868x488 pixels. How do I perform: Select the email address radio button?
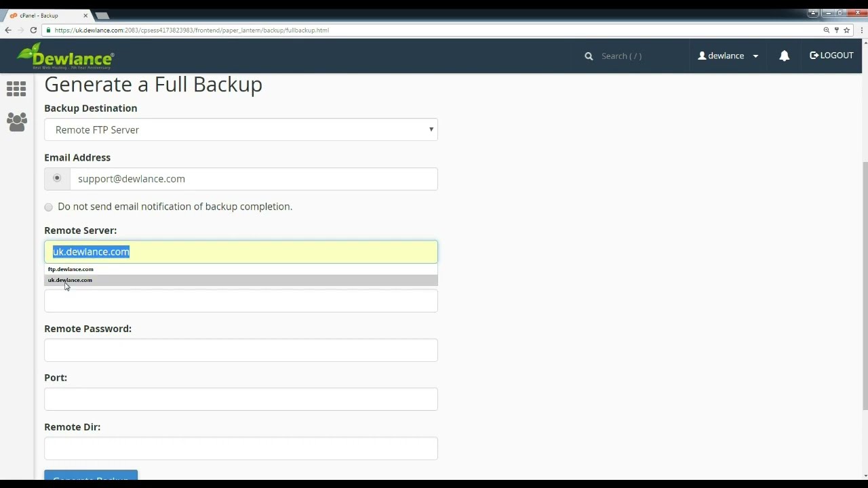click(57, 178)
